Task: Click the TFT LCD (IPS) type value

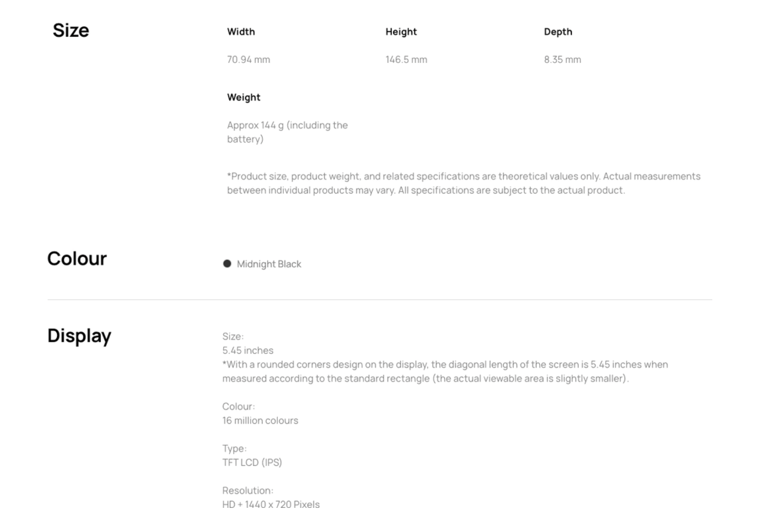Action: (252, 463)
